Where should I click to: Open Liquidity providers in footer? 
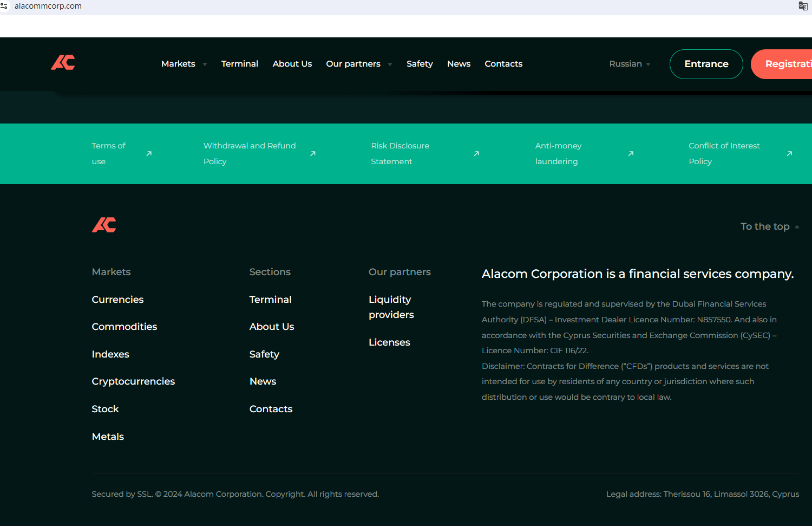pyautogui.click(x=391, y=307)
